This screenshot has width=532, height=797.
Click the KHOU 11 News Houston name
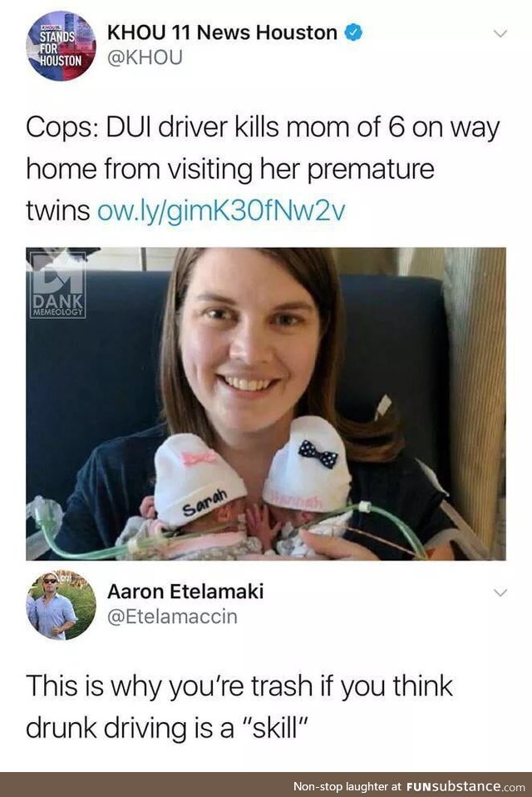[222, 32]
